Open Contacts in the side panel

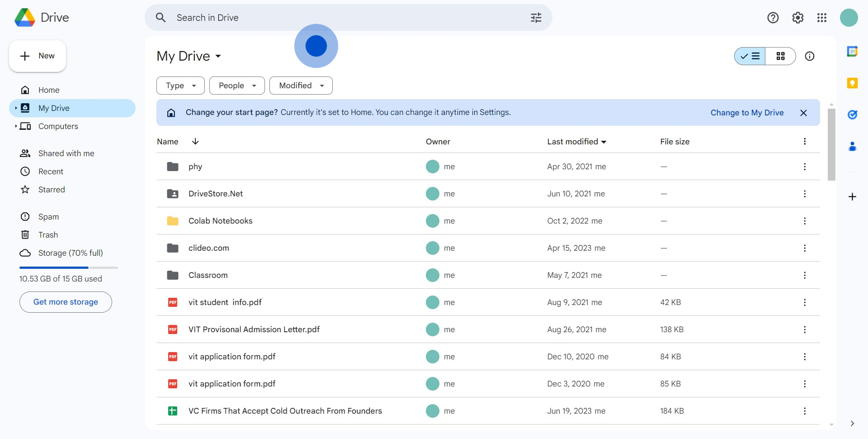pyautogui.click(x=852, y=147)
